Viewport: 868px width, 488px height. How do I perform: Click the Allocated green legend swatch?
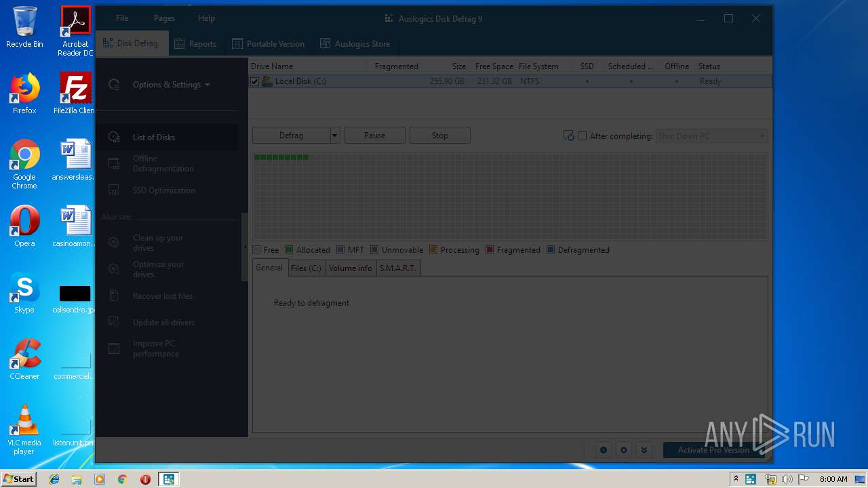pyautogui.click(x=289, y=250)
